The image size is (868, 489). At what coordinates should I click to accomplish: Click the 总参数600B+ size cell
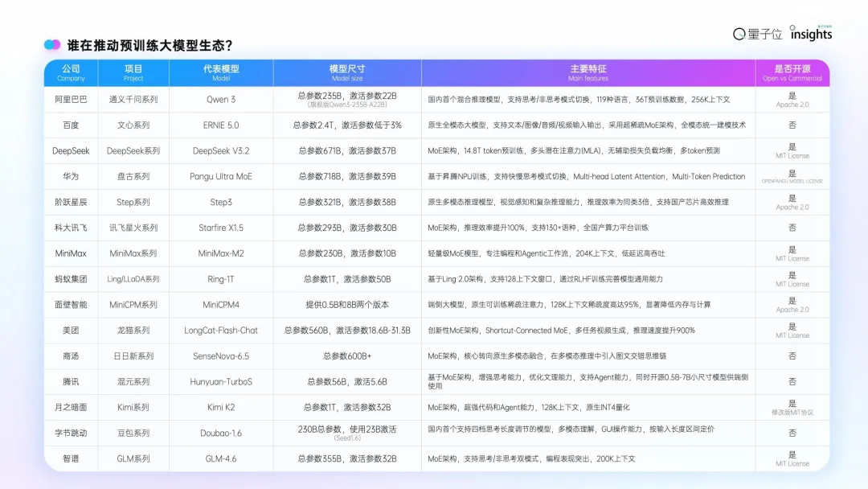[x=347, y=356]
